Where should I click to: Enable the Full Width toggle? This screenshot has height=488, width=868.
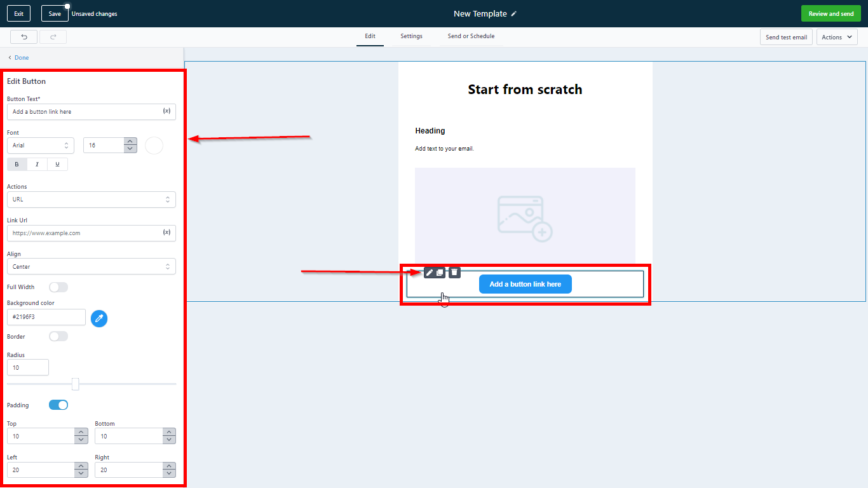58,287
